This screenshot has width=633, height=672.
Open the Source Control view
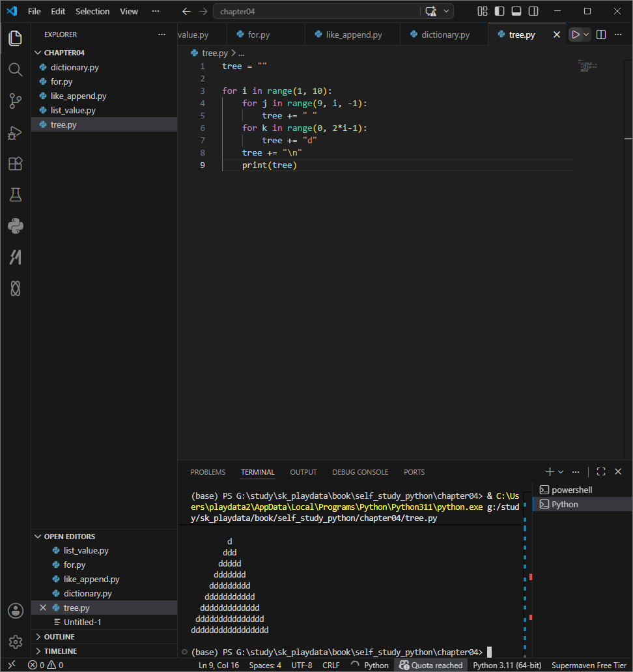coord(16,101)
